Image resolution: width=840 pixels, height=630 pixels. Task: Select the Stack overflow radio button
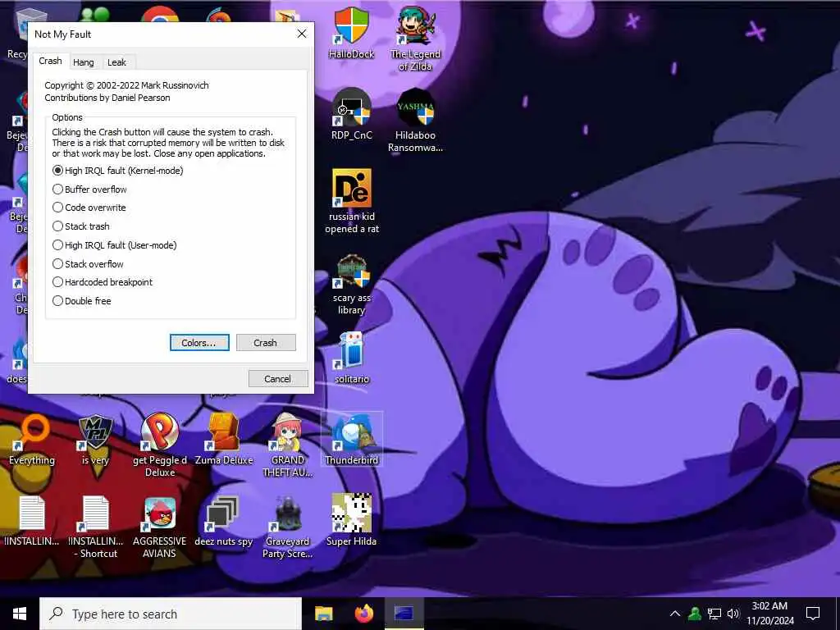pos(58,263)
